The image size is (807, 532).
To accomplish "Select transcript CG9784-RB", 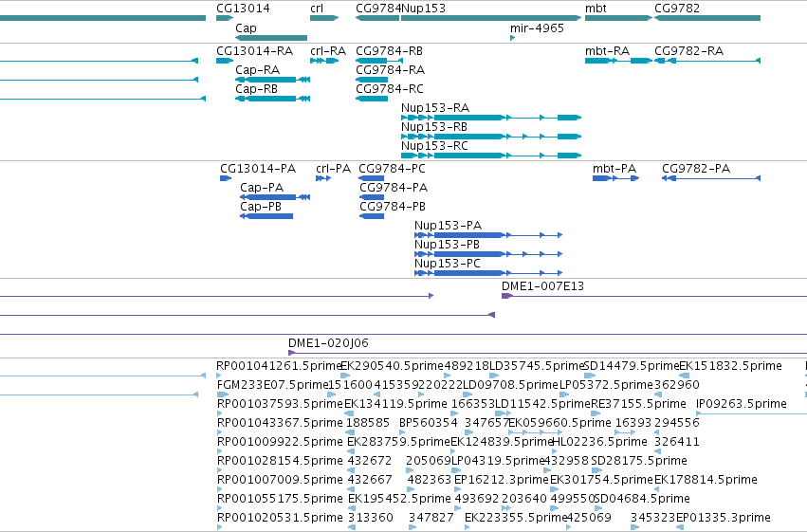I will pos(389,51).
